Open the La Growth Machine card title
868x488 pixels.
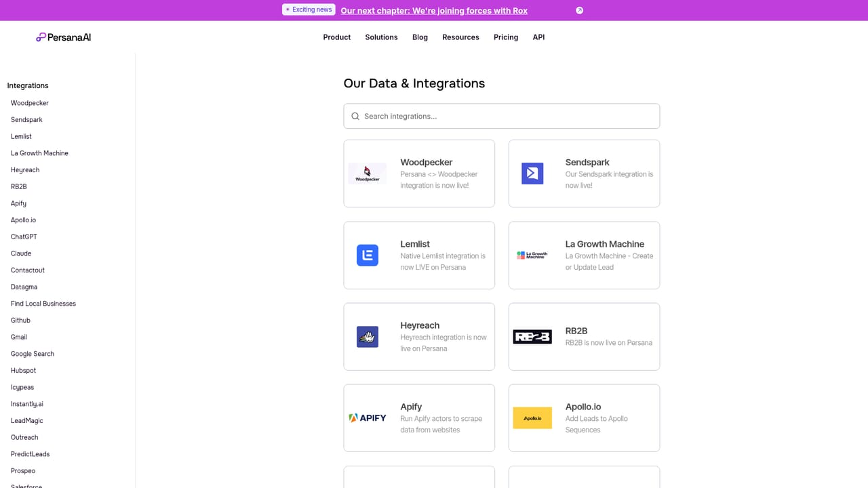pyautogui.click(x=605, y=244)
